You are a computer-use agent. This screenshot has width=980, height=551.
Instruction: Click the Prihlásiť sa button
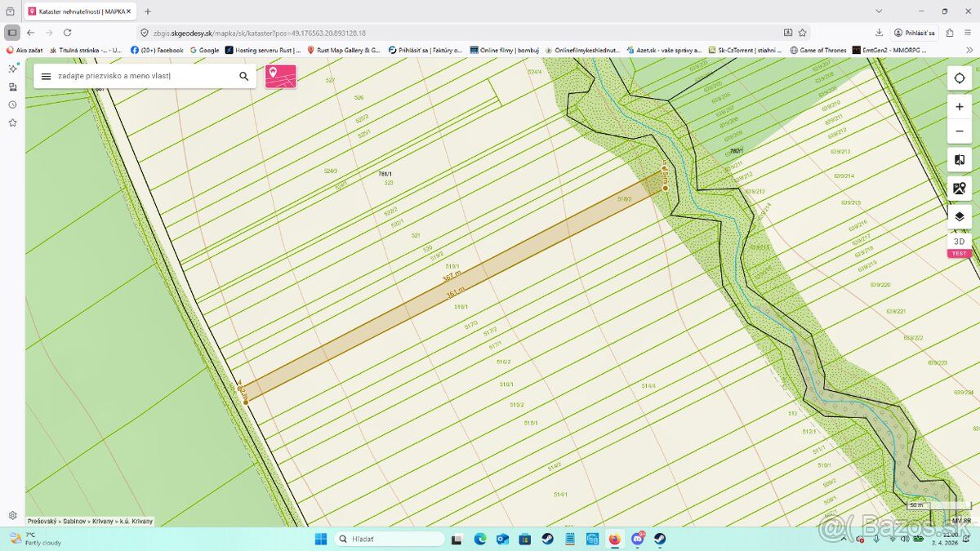click(914, 33)
